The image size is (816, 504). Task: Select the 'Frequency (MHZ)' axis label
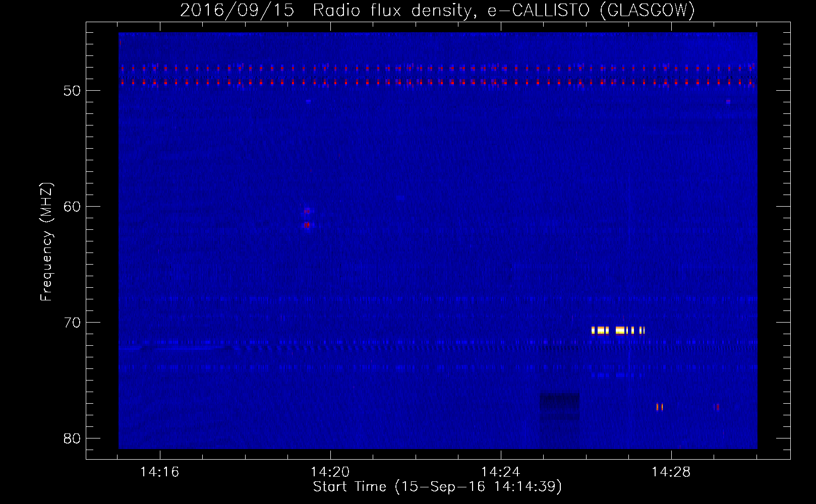coord(46,242)
